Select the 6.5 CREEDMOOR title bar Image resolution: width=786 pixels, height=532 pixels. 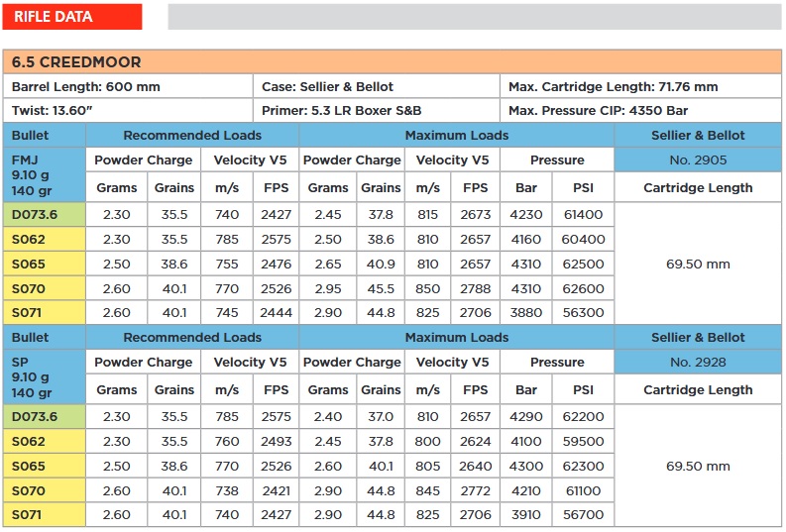(x=393, y=61)
